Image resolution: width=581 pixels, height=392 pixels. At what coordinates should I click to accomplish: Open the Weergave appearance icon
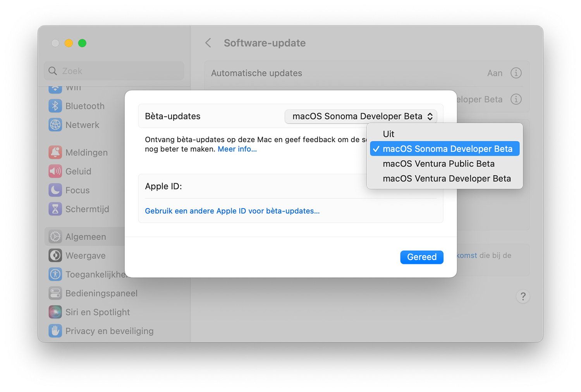coord(55,255)
